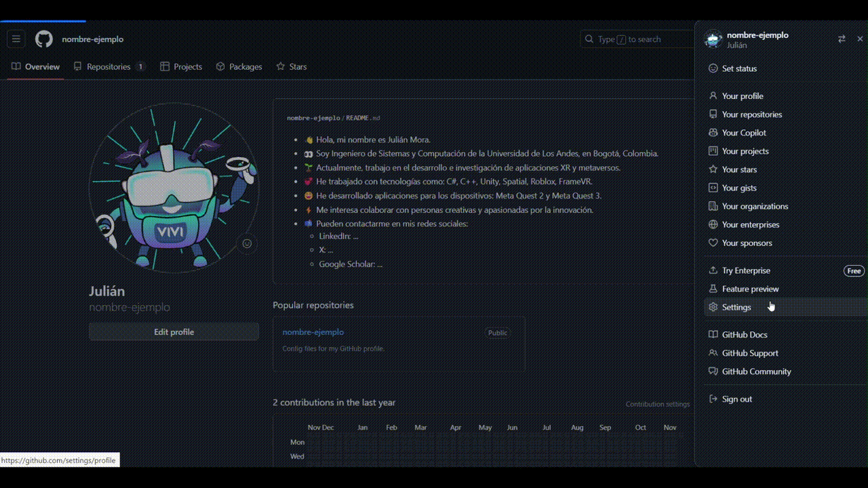868x488 pixels.
Task: Click the gear icon beside Settings
Action: 713,307
